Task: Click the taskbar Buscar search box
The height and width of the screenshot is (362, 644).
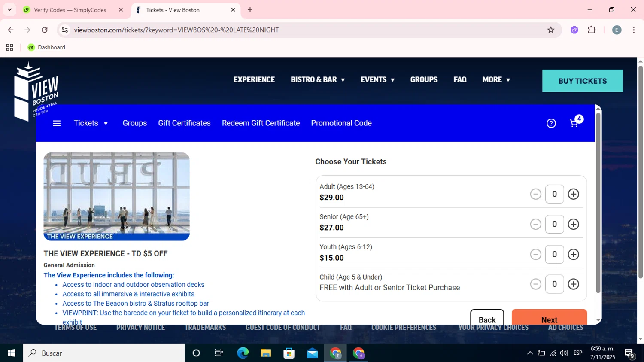Action: point(104,353)
